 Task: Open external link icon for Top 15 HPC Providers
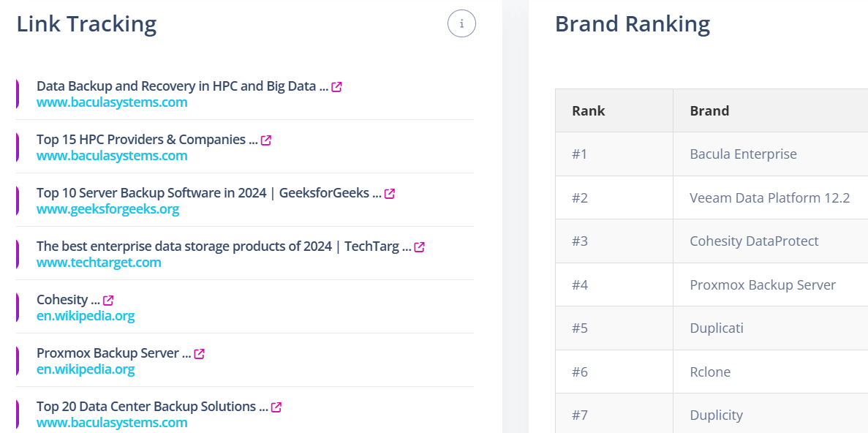coord(265,140)
